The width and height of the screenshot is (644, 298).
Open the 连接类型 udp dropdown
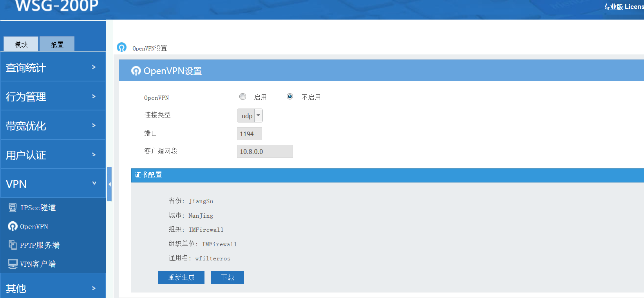(250, 116)
